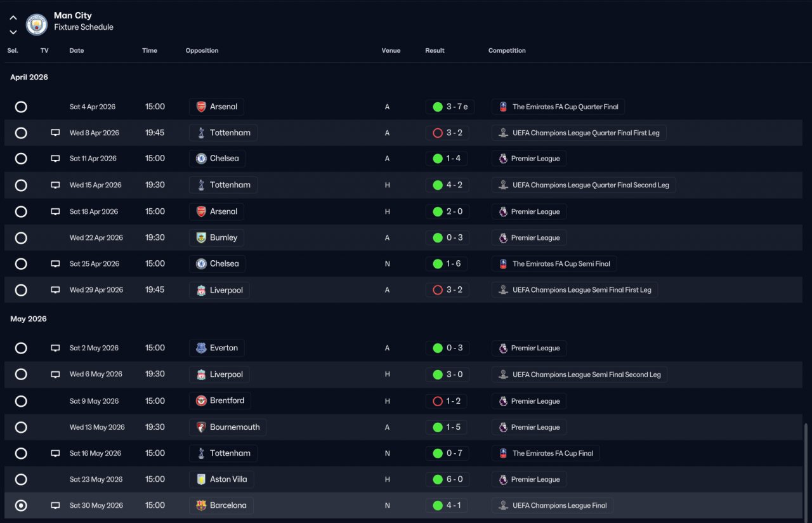The width and height of the screenshot is (812, 523).
Task: Select the Sat 2 May 2026 fixture radio button
Action: 21,348
